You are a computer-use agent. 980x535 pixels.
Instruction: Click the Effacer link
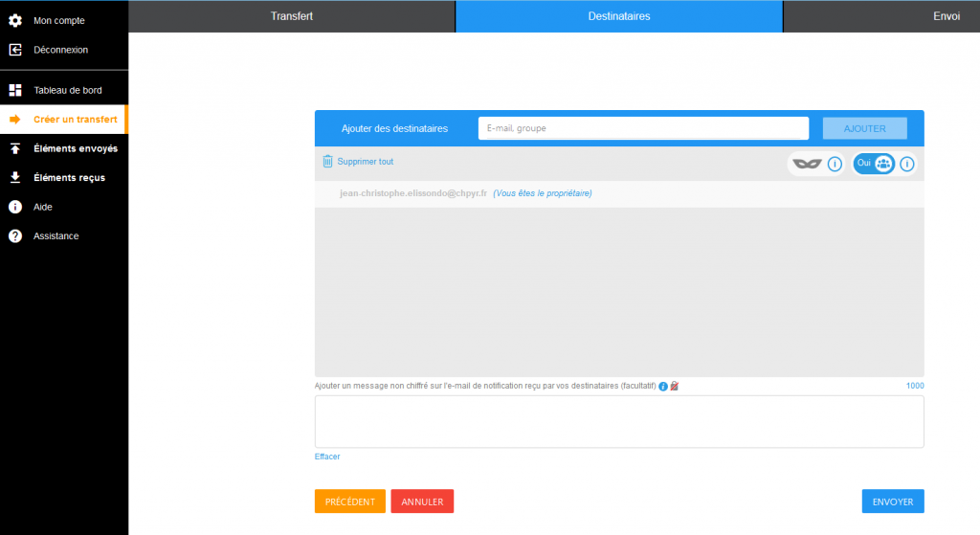[x=327, y=457]
